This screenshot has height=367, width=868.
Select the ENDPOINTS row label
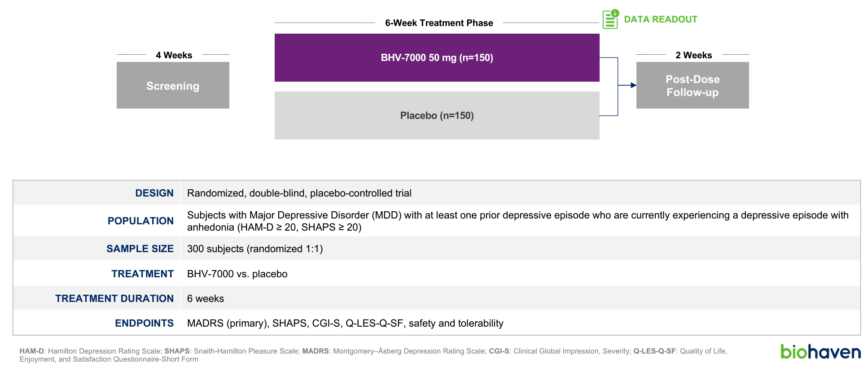coord(144,323)
